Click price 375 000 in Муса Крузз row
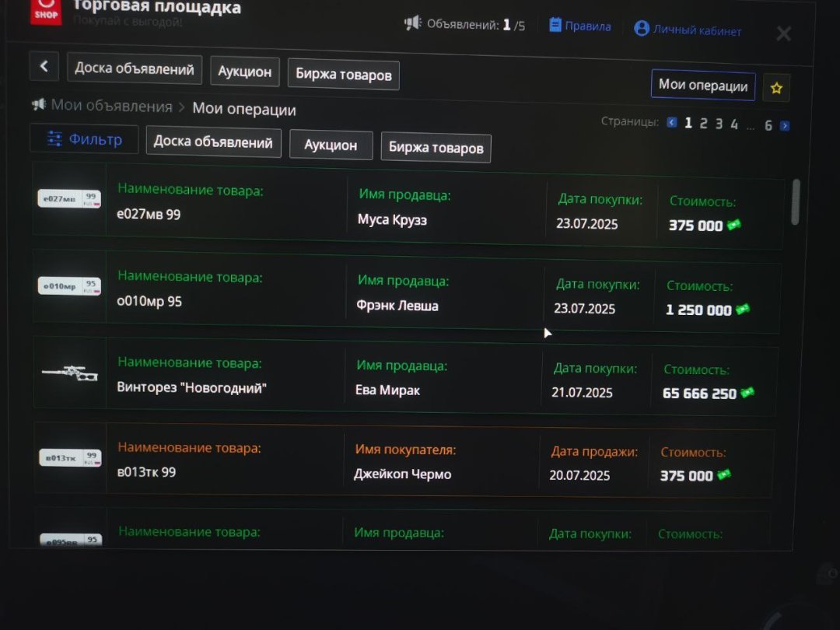This screenshot has height=630, width=840. coord(695,226)
